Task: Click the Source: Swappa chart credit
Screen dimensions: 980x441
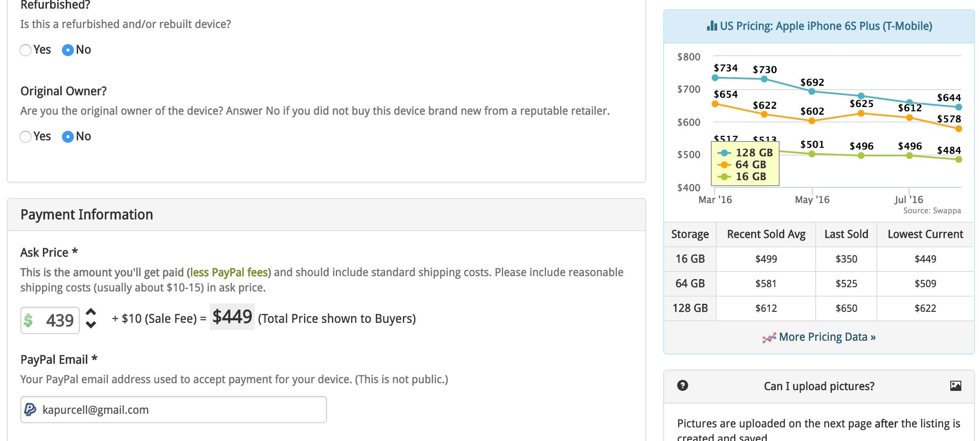Action: coord(932,211)
